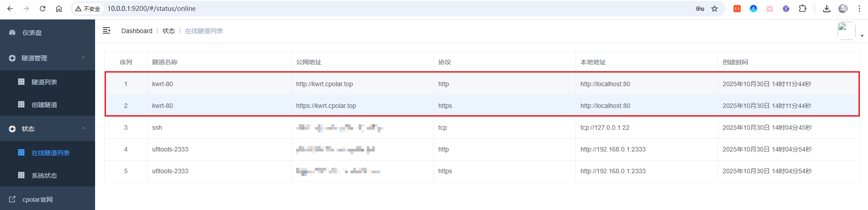Open the browser extensions puzzle icon
Image resolution: width=868 pixels, height=210 pixels.
coord(802,9)
